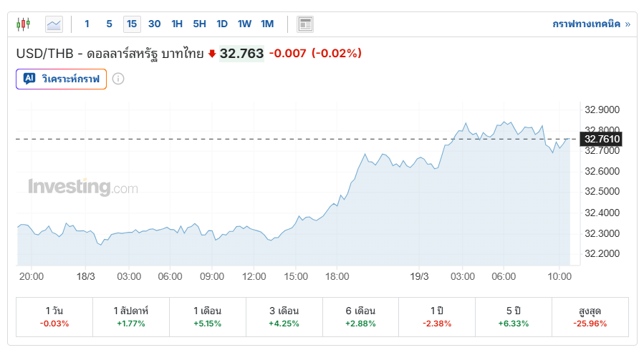This screenshot has width=644, height=355.
Task: Show the 1 ปี performance range
Action: tap(437, 316)
